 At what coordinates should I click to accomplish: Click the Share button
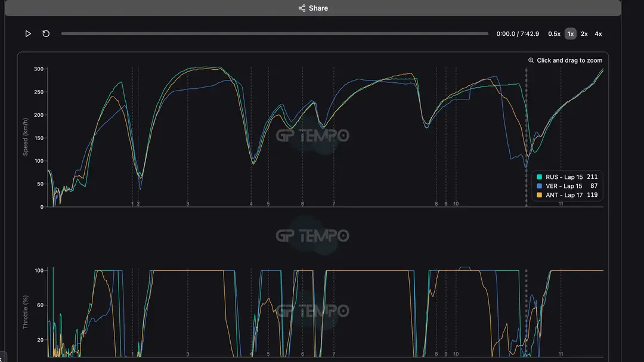coord(313,8)
